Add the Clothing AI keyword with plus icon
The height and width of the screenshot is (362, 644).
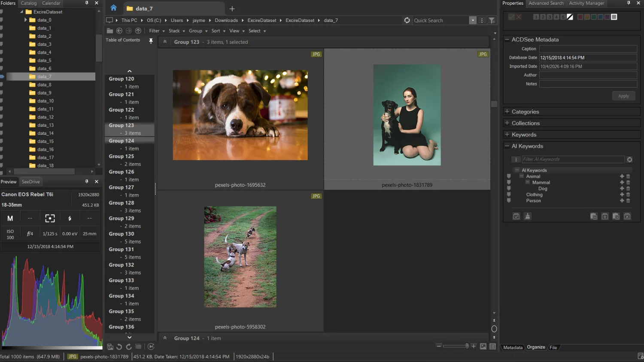coord(622,195)
